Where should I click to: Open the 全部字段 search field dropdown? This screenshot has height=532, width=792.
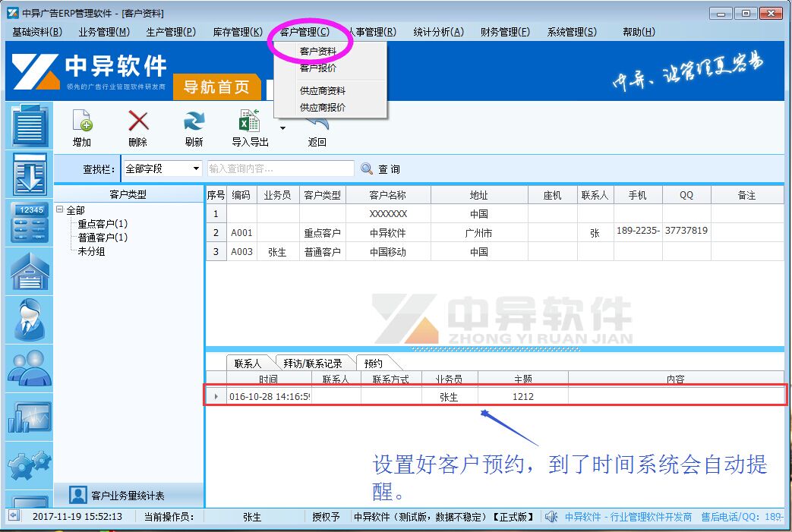[197, 168]
